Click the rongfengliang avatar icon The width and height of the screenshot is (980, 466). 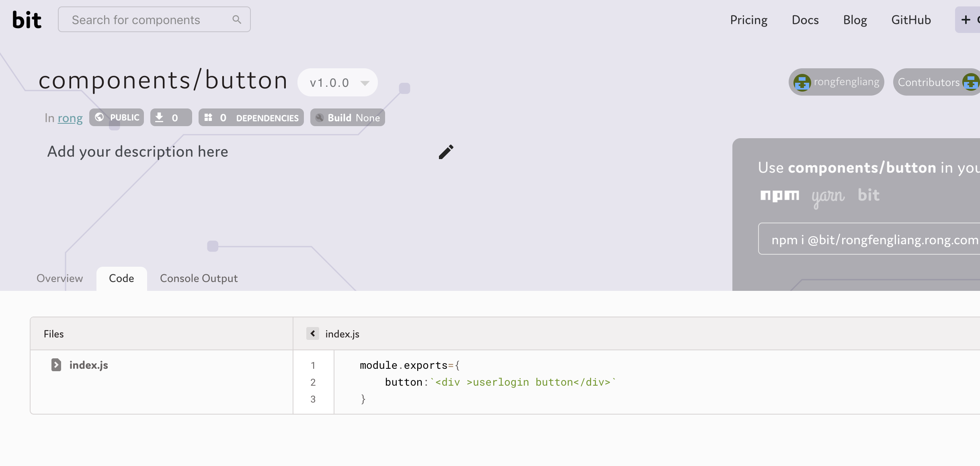tap(802, 82)
